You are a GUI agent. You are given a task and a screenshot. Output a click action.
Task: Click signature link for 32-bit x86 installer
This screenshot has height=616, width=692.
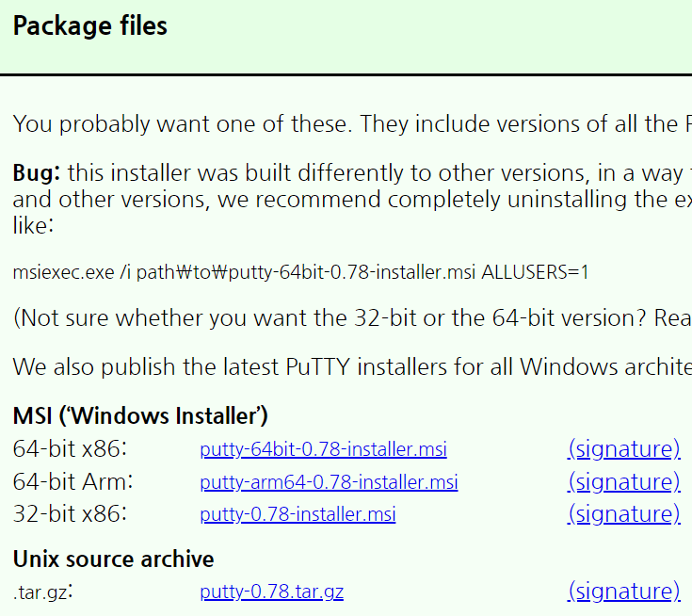point(623,514)
